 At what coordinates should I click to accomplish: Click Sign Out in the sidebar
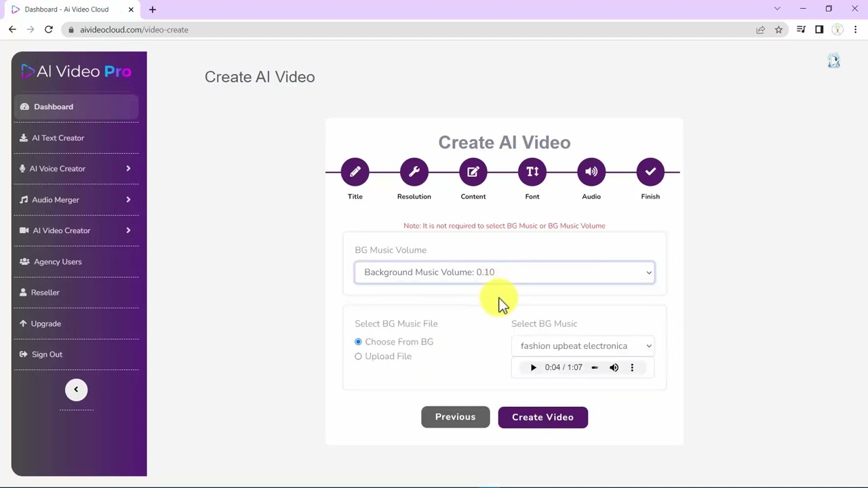click(x=76, y=354)
